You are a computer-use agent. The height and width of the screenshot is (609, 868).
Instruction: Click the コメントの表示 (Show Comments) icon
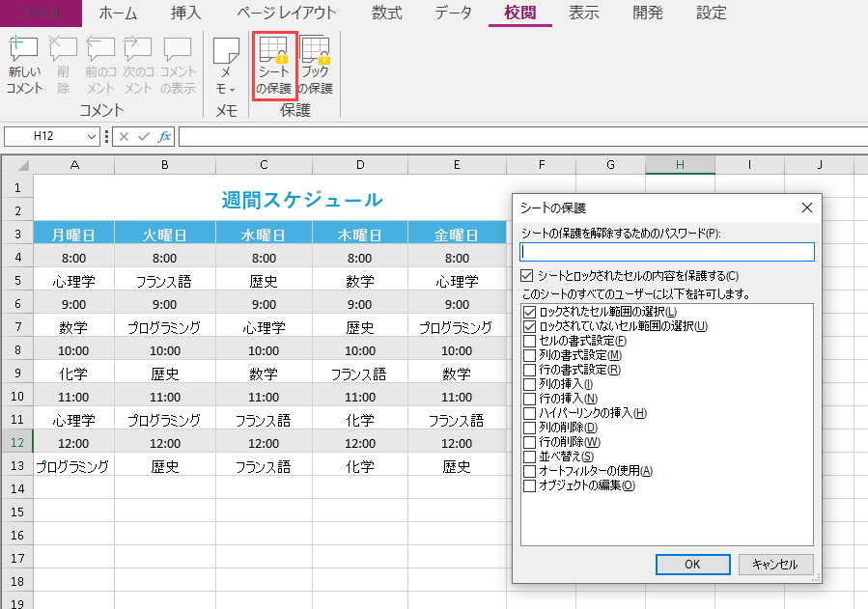tap(178, 50)
